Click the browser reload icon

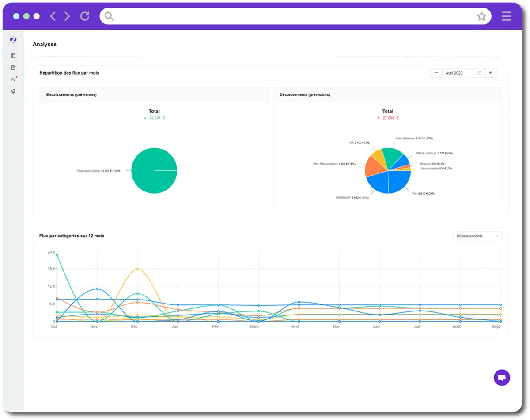click(85, 16)
